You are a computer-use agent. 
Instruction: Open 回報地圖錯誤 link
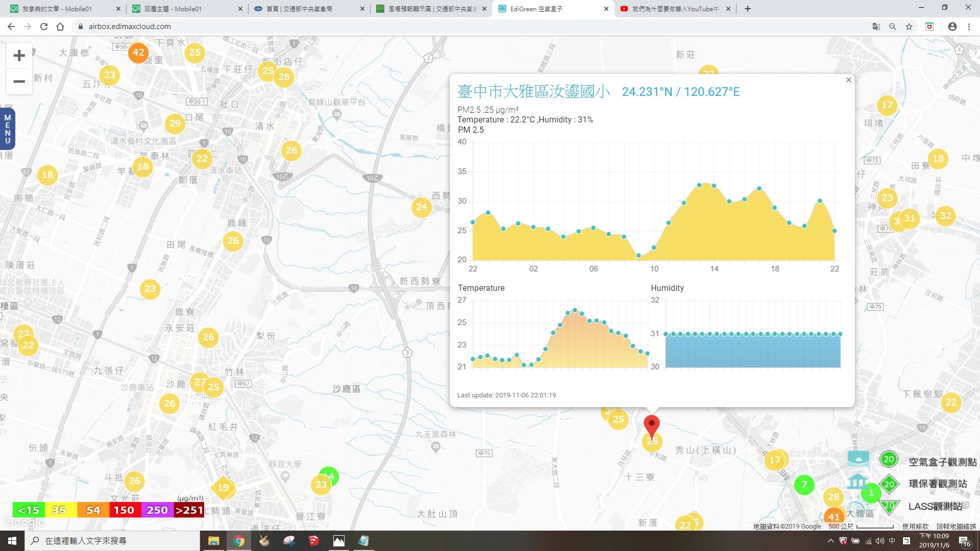coord(956,527)
